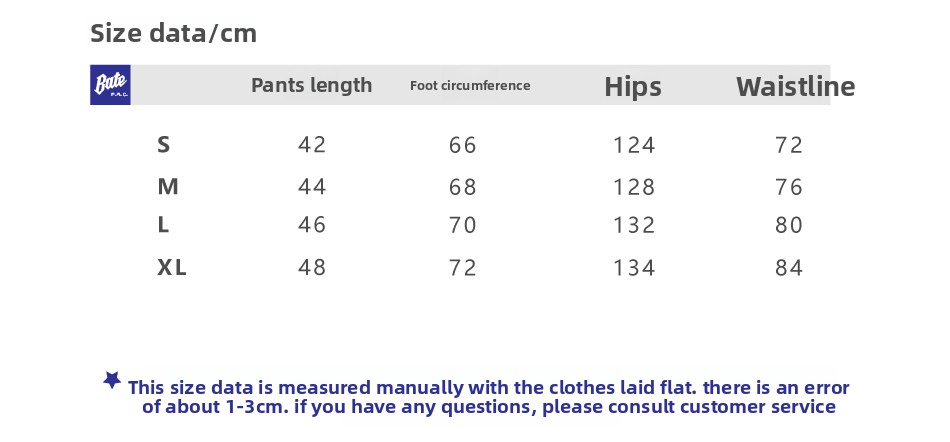Select the L size row label
950x442 pixels.
click(163, 226)
